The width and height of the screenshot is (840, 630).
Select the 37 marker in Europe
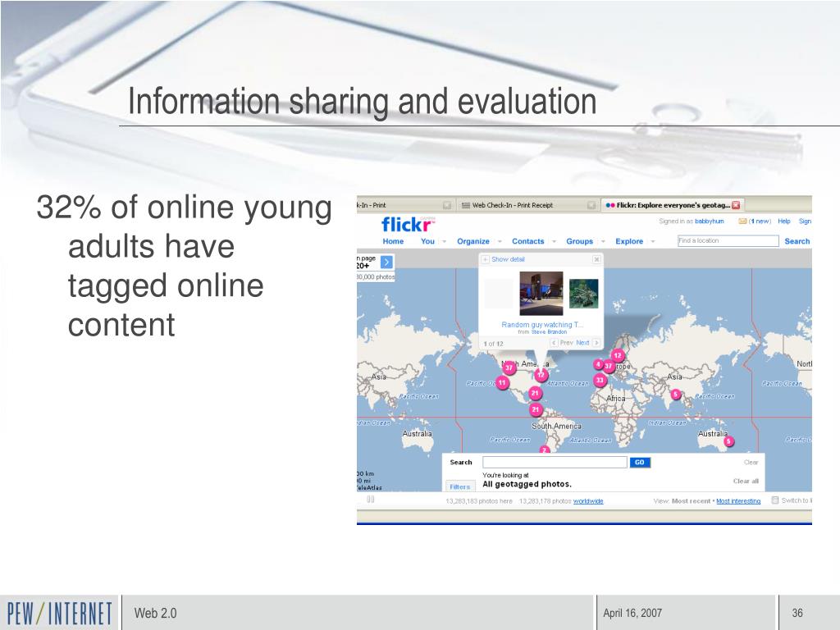609,367
